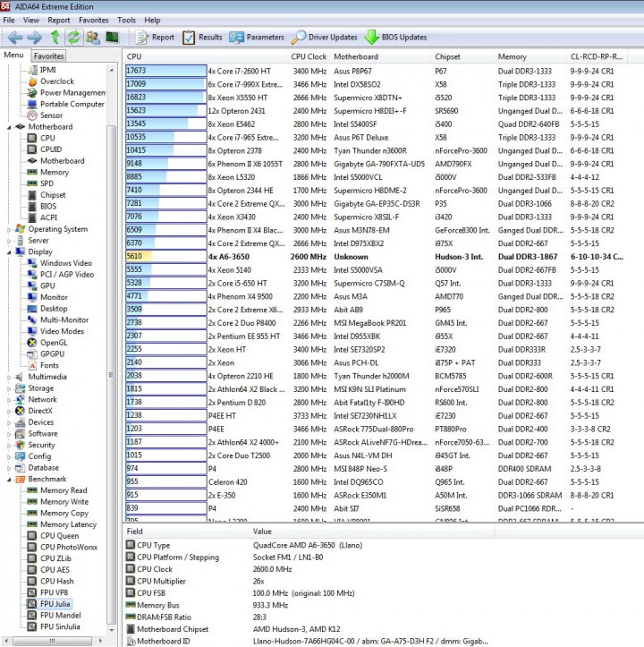Sort details by the Field column header

point(186,531)
